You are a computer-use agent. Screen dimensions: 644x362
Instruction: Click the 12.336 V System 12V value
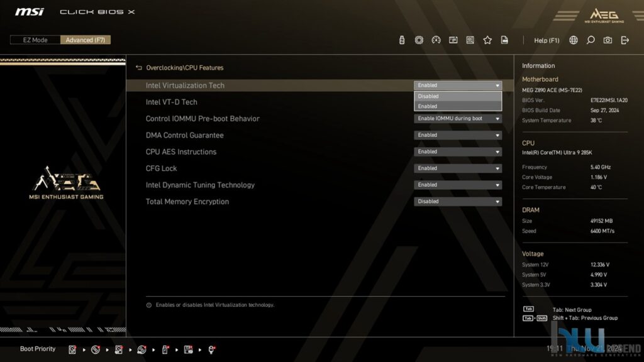pos(600,265)
